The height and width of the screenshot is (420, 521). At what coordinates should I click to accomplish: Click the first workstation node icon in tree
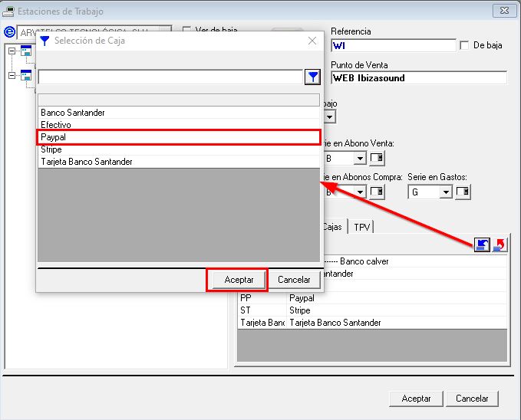point(25,51)
